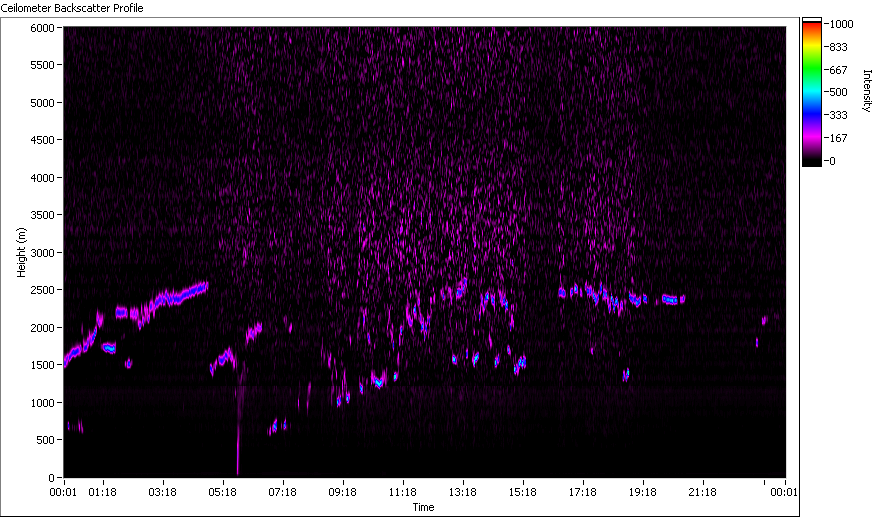Click the 'Time' x-axis label
The width and height of the screenshot is (876, 517).
click(x=423, y=507)
